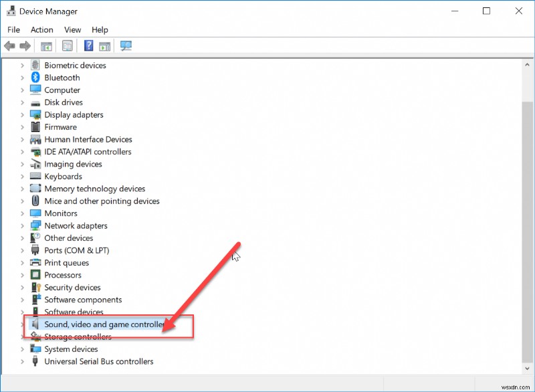This screenshot has height=392, width=535.
Task: Expand the Sound, video and game controllers category
Action: coord(23,324)
